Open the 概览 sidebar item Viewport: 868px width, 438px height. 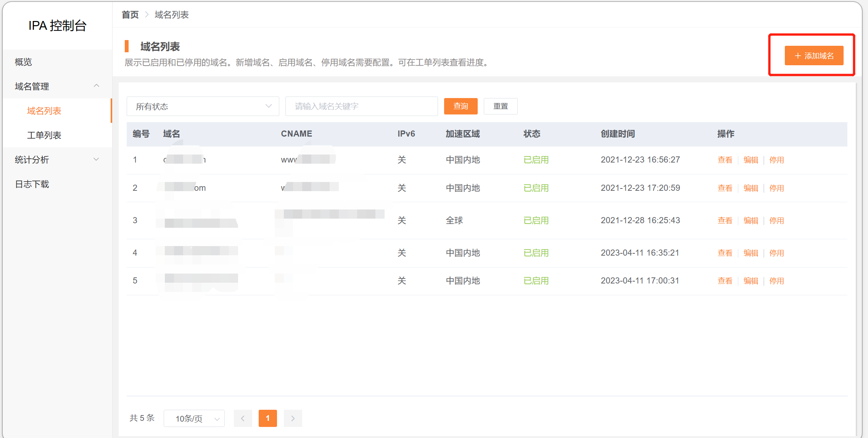coord(23,62)
